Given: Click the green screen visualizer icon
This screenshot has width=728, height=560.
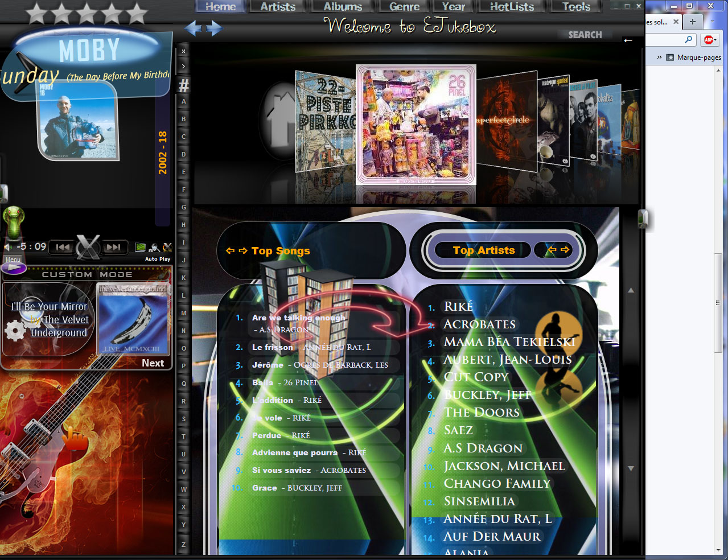Looking at the screenshot, I should [x=140, y=247].
